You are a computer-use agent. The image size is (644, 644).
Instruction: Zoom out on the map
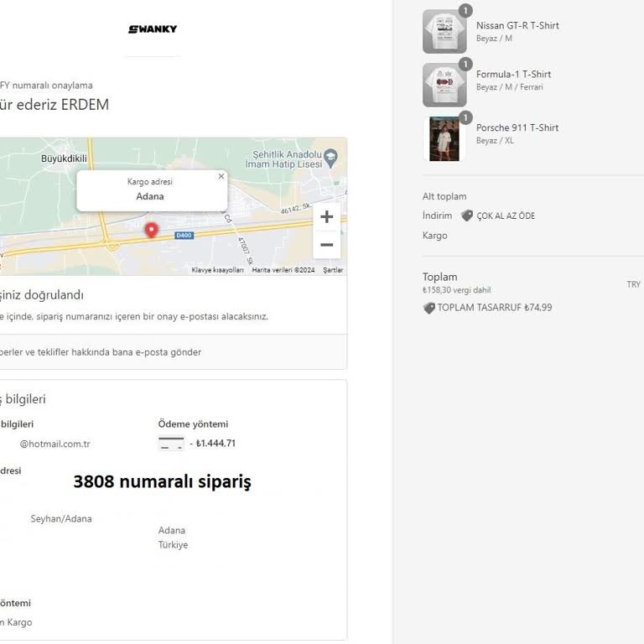click(x=326, y=245)
